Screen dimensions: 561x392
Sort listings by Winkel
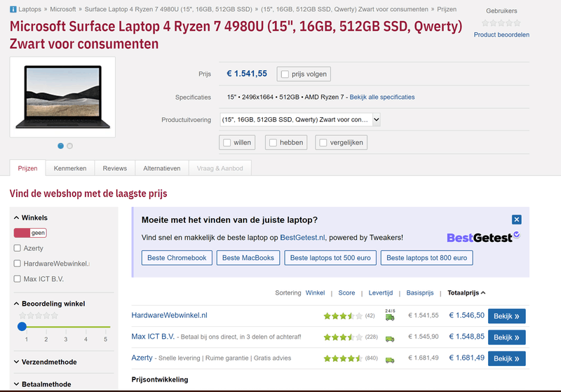[x=315, y=292]
